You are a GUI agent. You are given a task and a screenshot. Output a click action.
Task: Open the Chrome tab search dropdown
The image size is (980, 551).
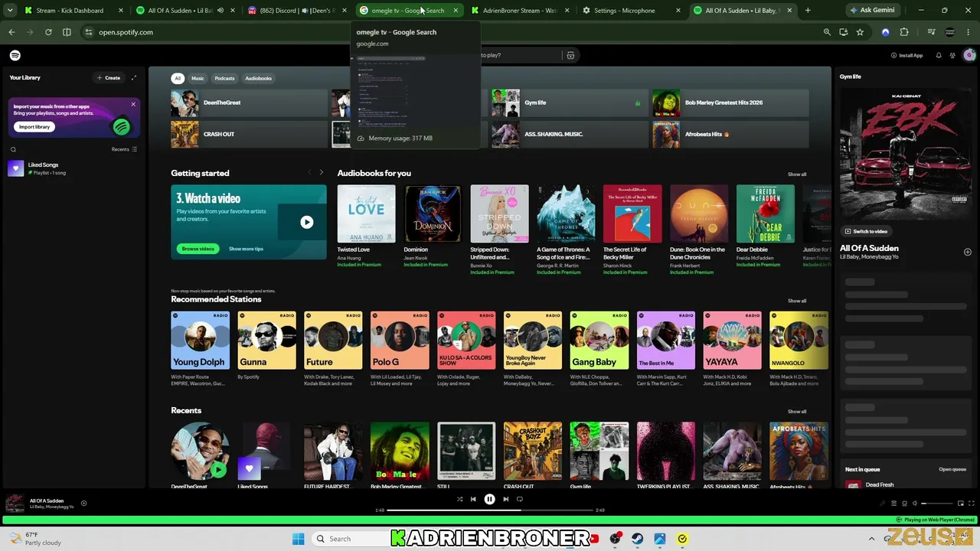point(10,11)
